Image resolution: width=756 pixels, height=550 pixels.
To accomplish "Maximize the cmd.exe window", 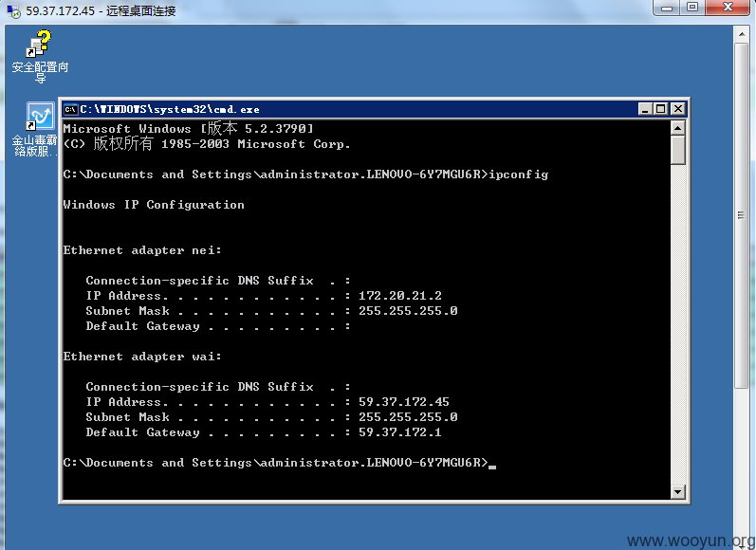I will [x=661, y=109].
